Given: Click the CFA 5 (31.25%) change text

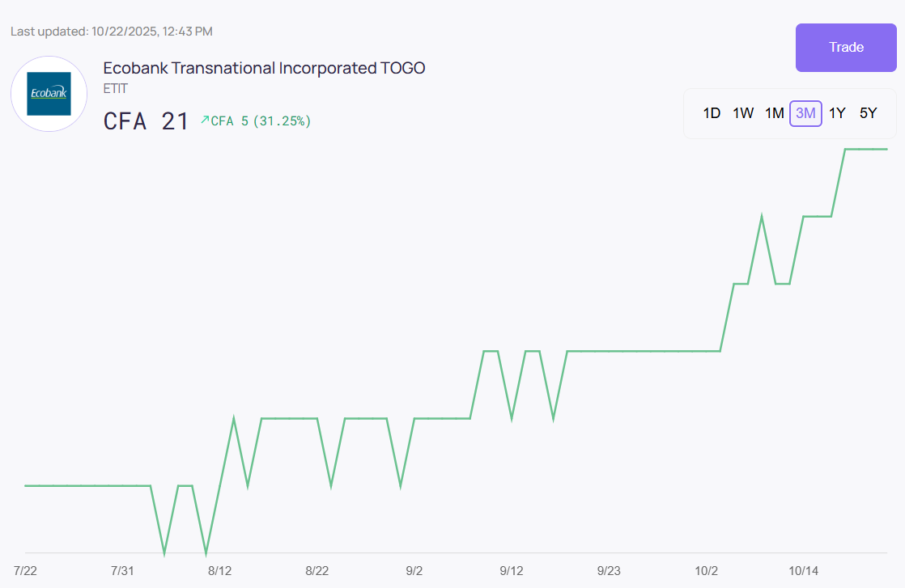Looking at the screenshot, I should click(261, 121).
